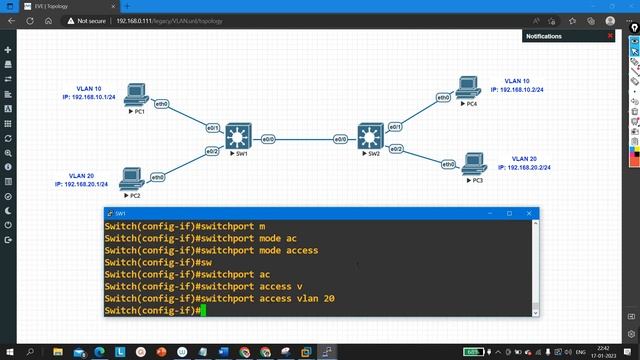
Task: Select the SW2 switch node
Action: click(371, 136)
